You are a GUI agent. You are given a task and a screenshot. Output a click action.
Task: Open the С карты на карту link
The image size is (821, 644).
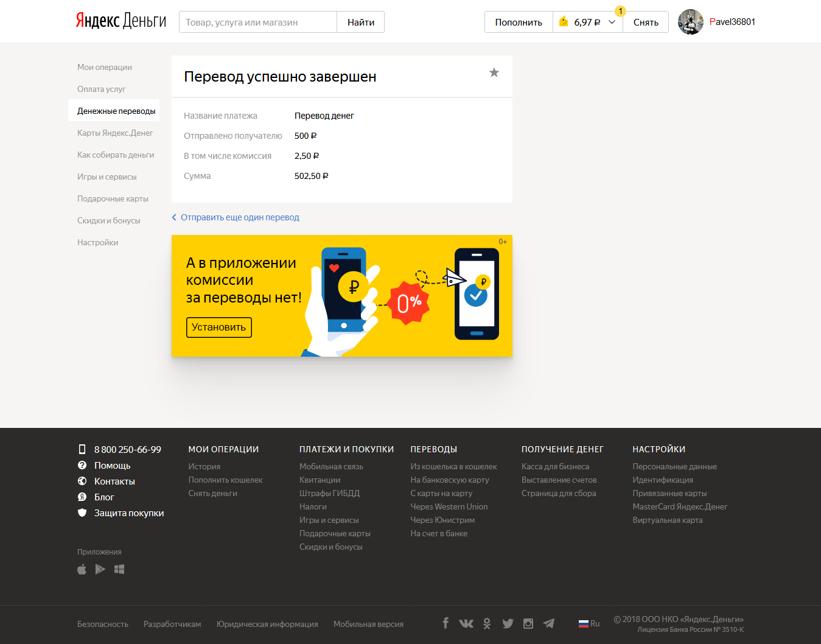pos(441,493)
